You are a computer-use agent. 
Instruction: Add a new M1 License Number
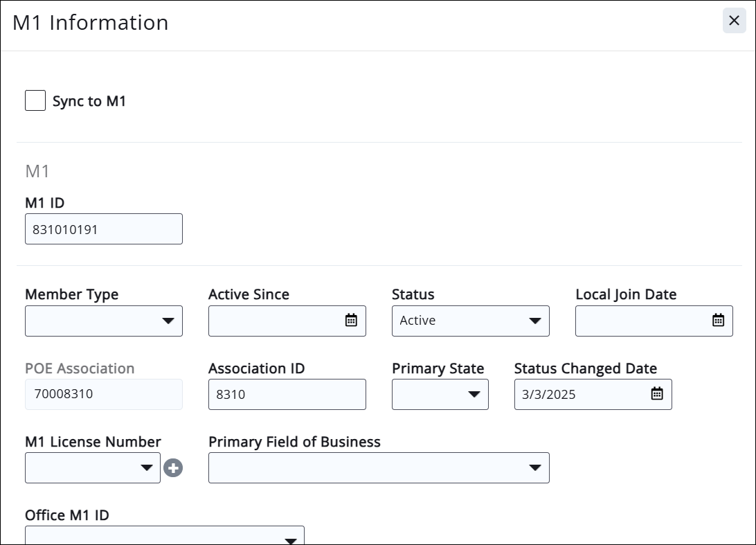point(173,468)
